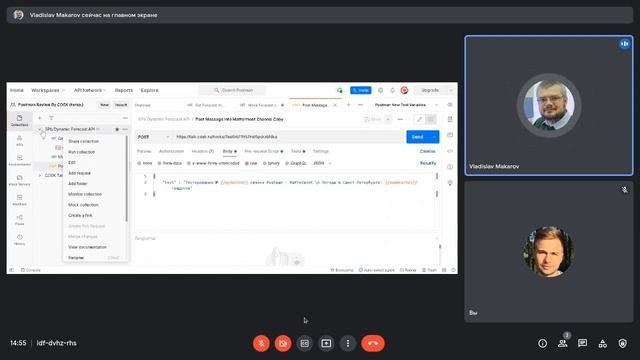Click the plus icon to create a collection
Image resolution: width=640 pixels, height=360 pixels.
coord(40,118)
